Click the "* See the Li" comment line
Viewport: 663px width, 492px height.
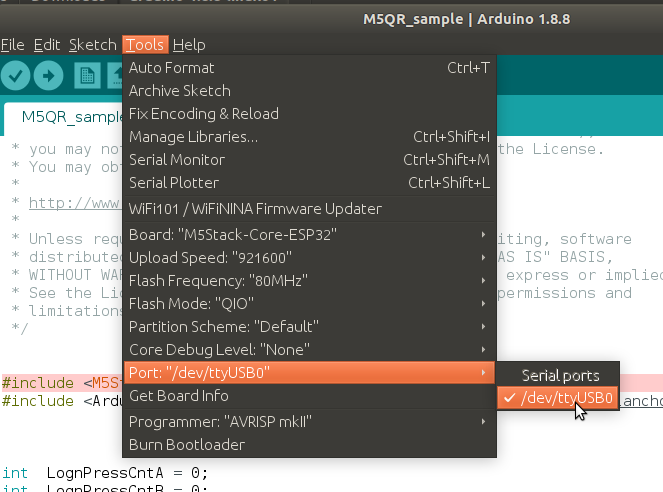(66, 293)
